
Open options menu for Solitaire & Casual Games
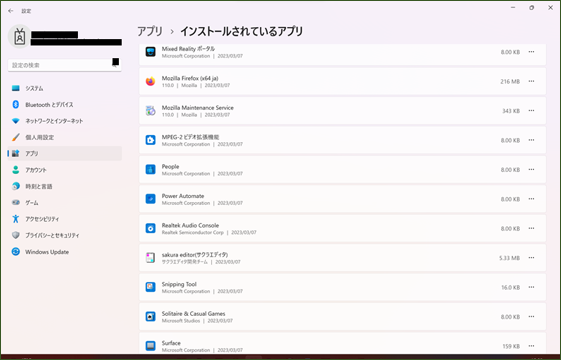[x=531, y=317]
